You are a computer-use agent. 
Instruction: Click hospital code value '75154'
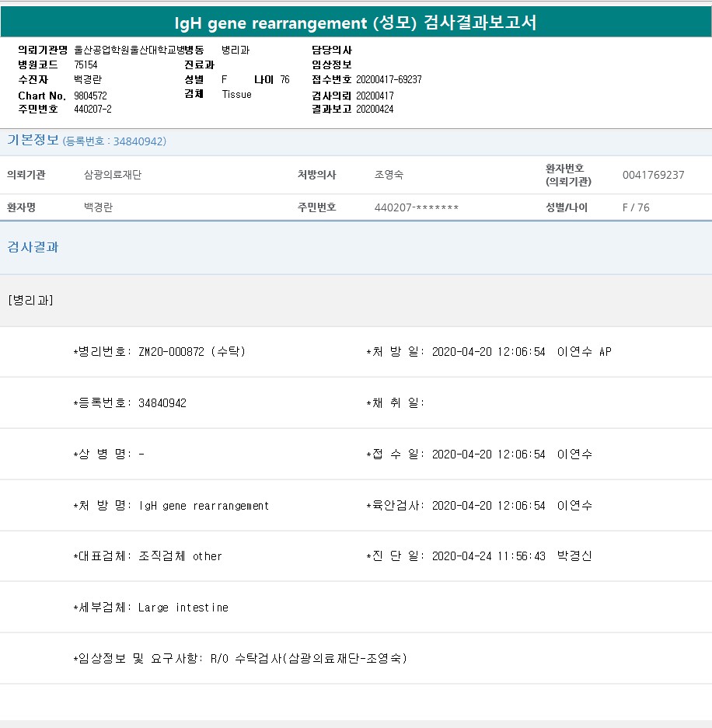pos(86,64)
